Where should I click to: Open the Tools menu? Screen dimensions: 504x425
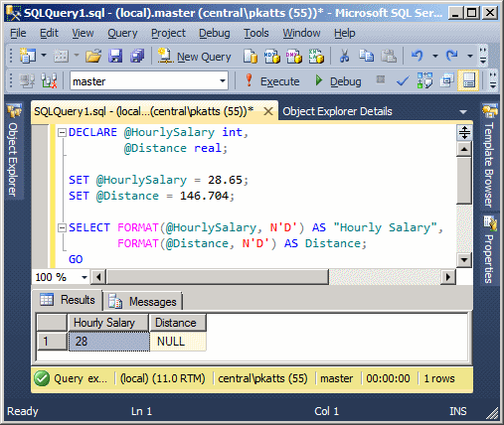256,33
